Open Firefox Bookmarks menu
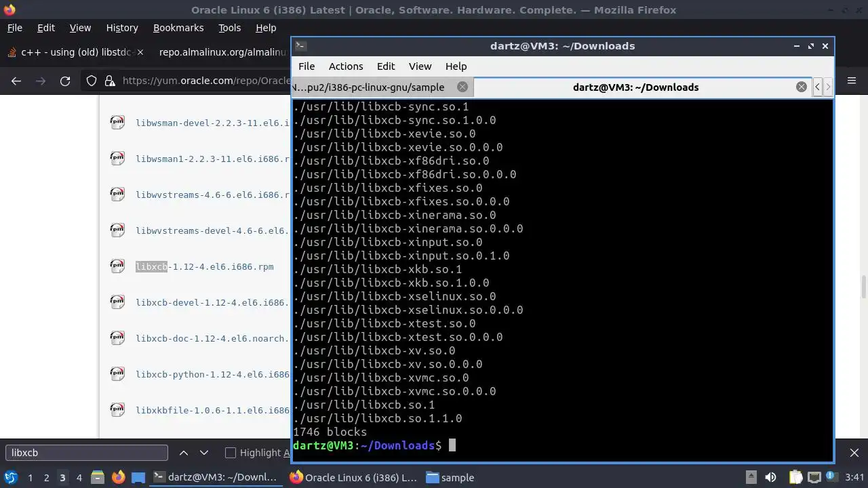Image resolution: width=868 pixels, height=488 pixels. [x=178, y=28]
